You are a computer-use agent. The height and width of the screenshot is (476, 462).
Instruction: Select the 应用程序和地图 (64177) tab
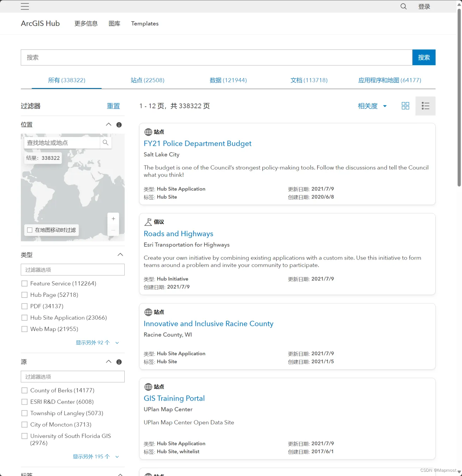coord(389,80)
